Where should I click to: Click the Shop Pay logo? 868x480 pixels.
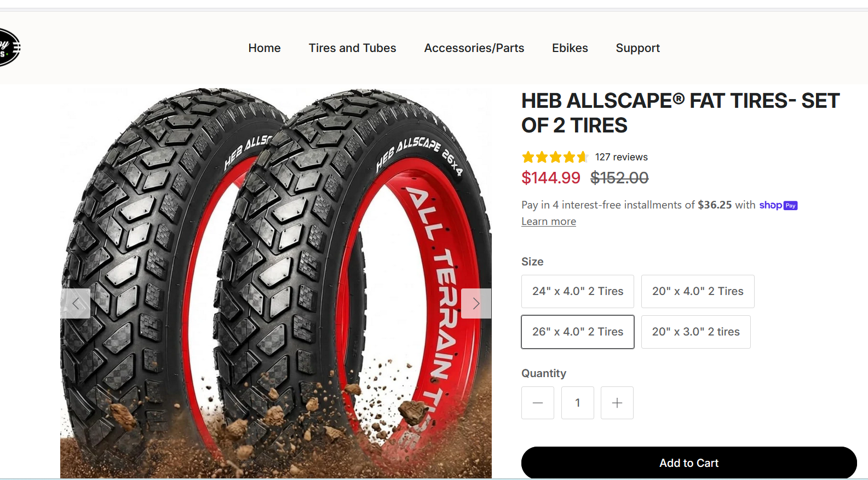[x=778, y=205]
